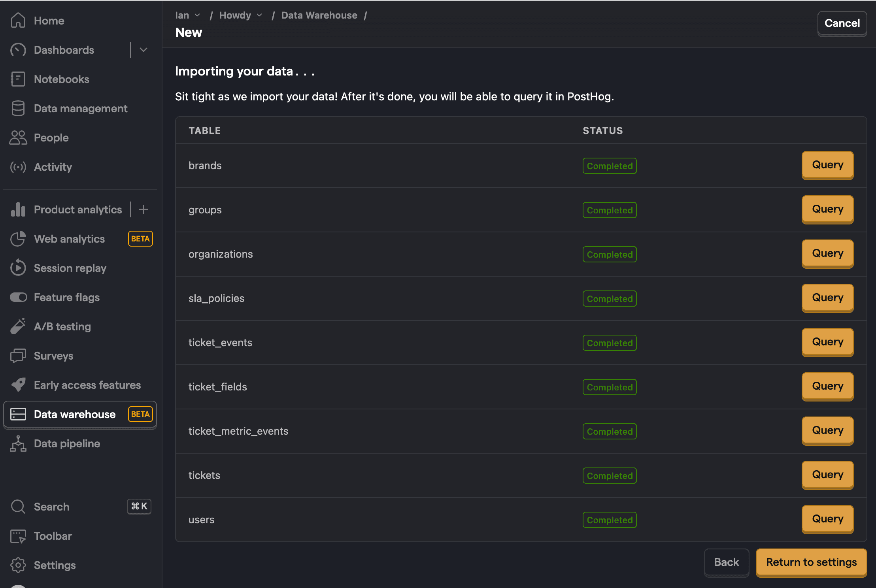Click the Data management database icon
The width and height of the screenshot is (876, 588).
(18, 108)
